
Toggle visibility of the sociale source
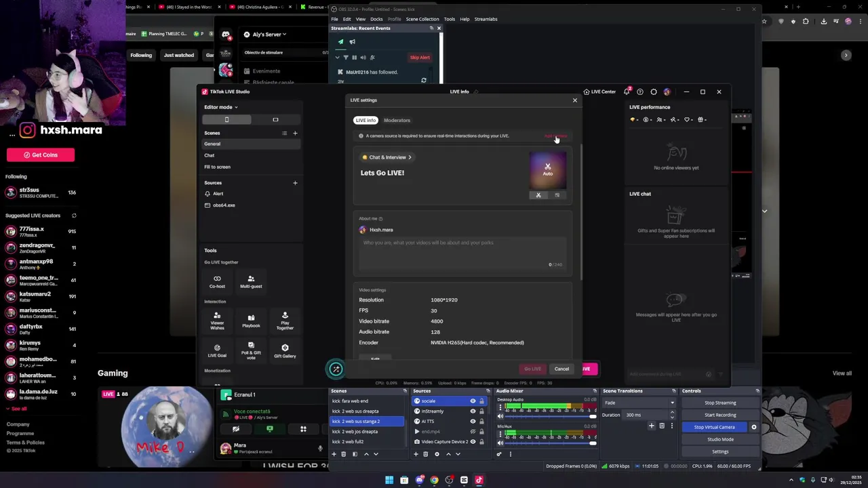tap(473, 401)
